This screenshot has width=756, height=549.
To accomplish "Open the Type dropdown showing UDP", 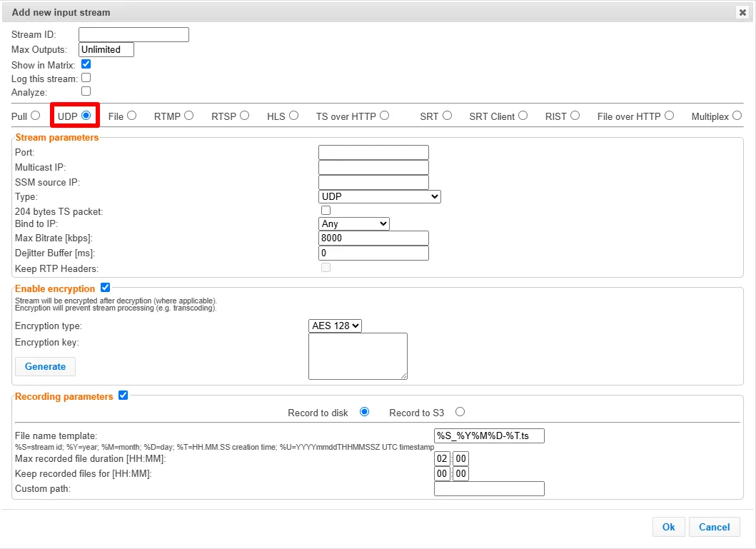I will pyautogui.click(x=380, y=196).
